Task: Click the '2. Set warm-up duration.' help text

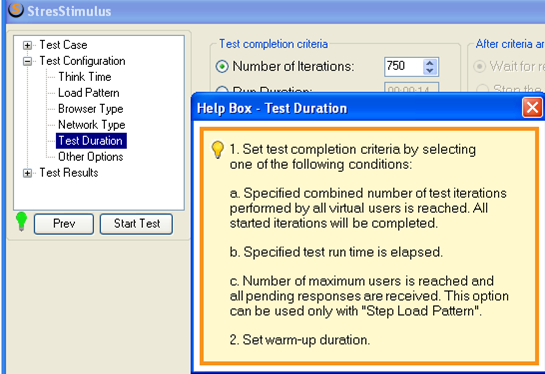Action: pos(300,340)
